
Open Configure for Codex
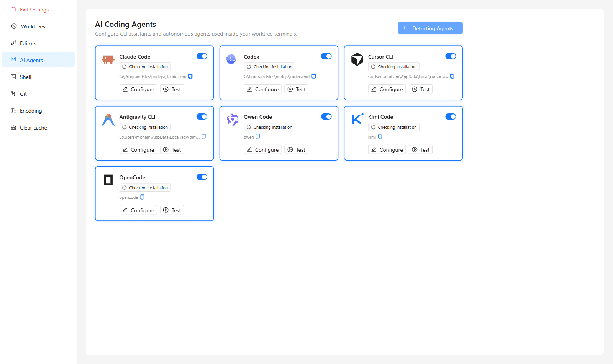[x=263, y=89]
